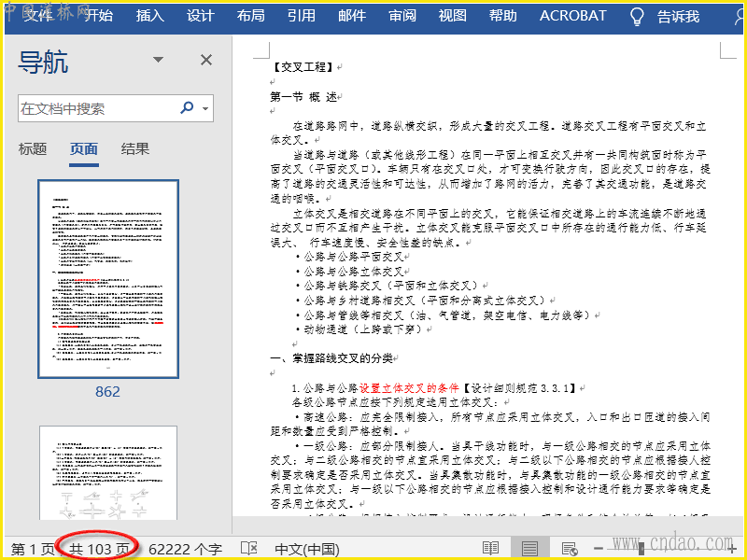Click the 中文(中国) language indicator

click(x=307, y=549)
